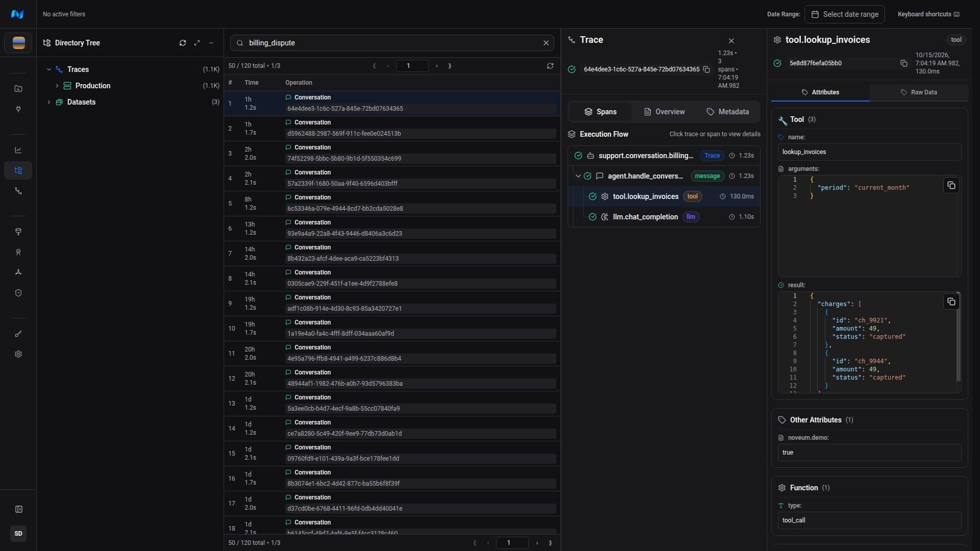Expand the Datasets tree node
980x551 pixels.
pos(49,102)
